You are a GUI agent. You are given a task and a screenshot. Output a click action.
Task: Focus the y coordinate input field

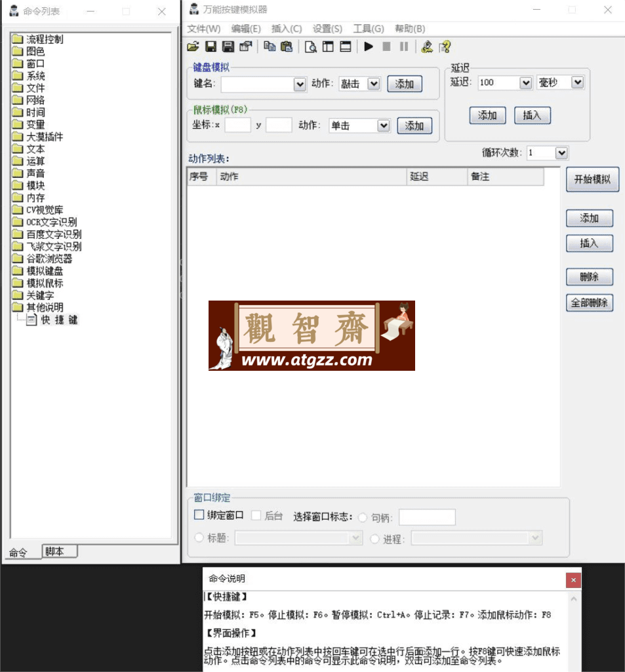[x=279, y=125]
